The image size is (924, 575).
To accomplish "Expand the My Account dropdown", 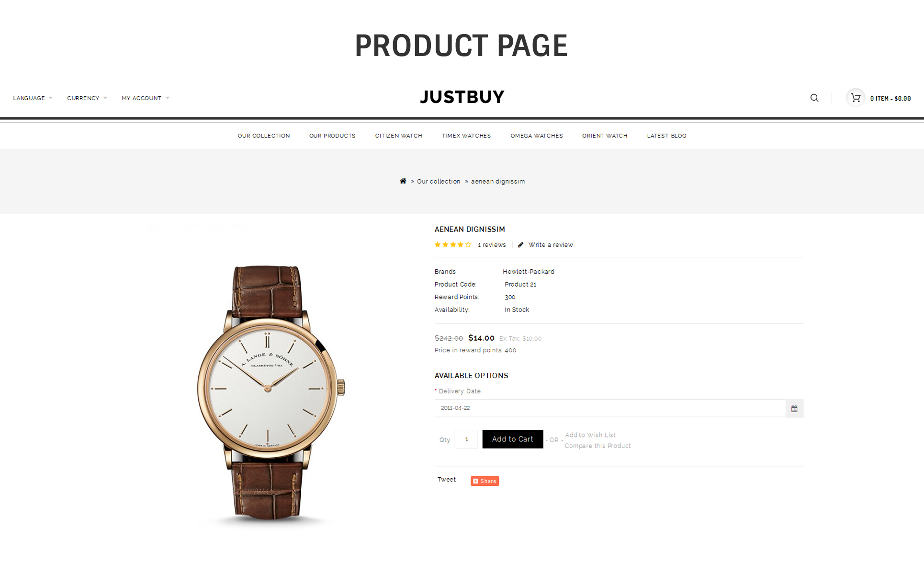I will point(146,98).
